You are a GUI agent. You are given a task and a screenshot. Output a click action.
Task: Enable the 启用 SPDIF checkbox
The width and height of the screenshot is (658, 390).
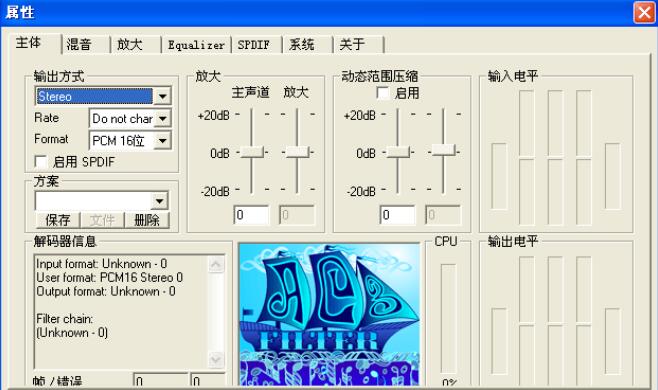41,162
